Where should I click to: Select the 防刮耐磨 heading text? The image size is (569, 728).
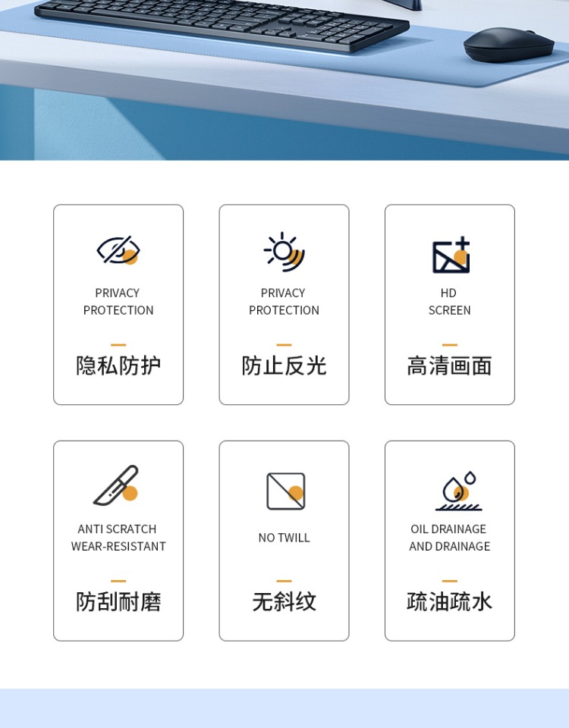pos(118,601)
